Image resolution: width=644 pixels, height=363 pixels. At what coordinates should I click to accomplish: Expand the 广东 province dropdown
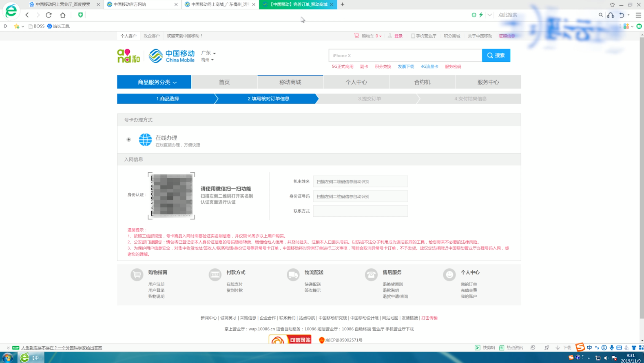pos(208,53)
